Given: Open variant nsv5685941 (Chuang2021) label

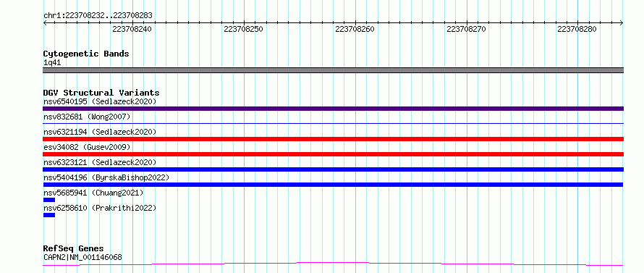Looking at the screenshot, I should 93,193.
